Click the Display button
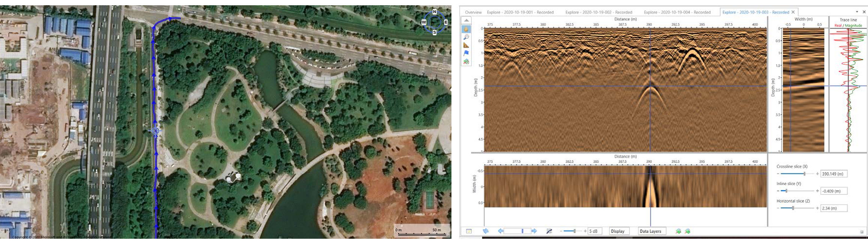 [617, 231]
